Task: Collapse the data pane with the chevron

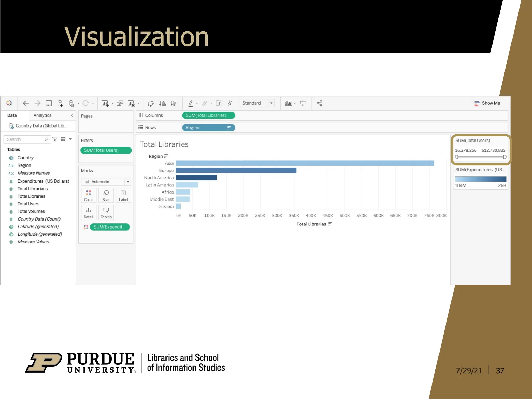Action: [72, 115]
